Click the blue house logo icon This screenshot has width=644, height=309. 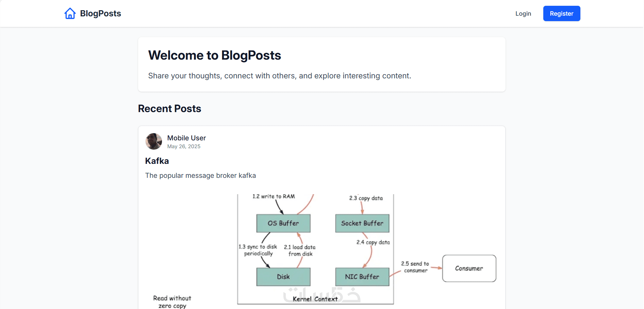pos(70,14)
